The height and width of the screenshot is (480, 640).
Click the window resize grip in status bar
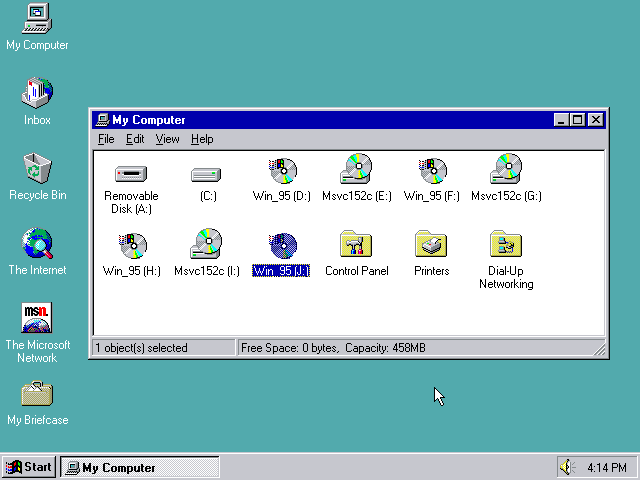click(x=599, y=349)
